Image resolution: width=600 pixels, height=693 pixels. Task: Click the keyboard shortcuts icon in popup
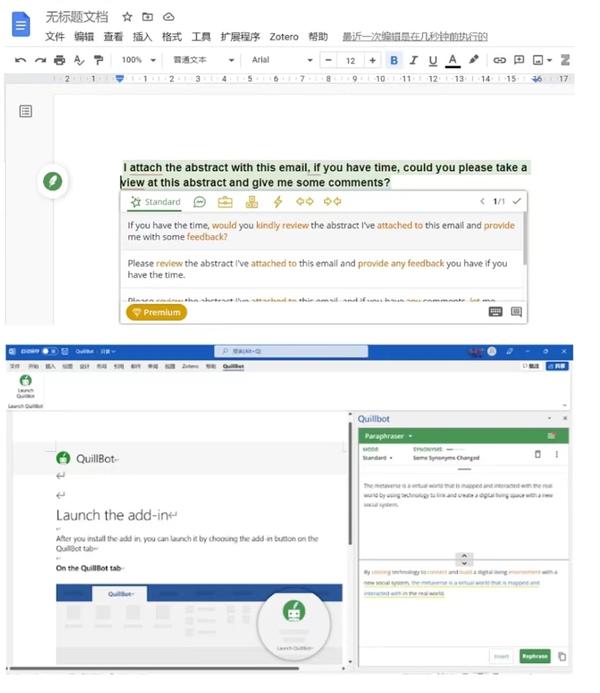(x=495, y=312)
